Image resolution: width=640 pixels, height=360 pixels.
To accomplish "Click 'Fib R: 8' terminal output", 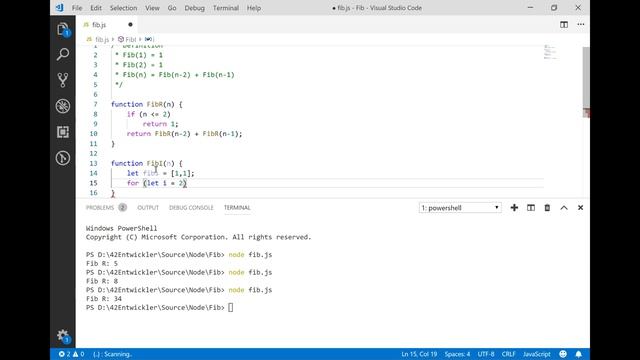I will 102,281.
